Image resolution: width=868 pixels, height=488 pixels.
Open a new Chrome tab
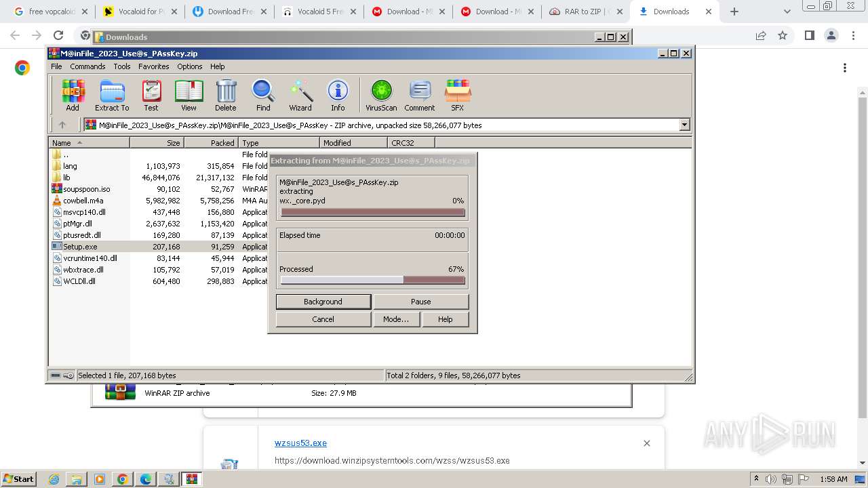(734, 12)
